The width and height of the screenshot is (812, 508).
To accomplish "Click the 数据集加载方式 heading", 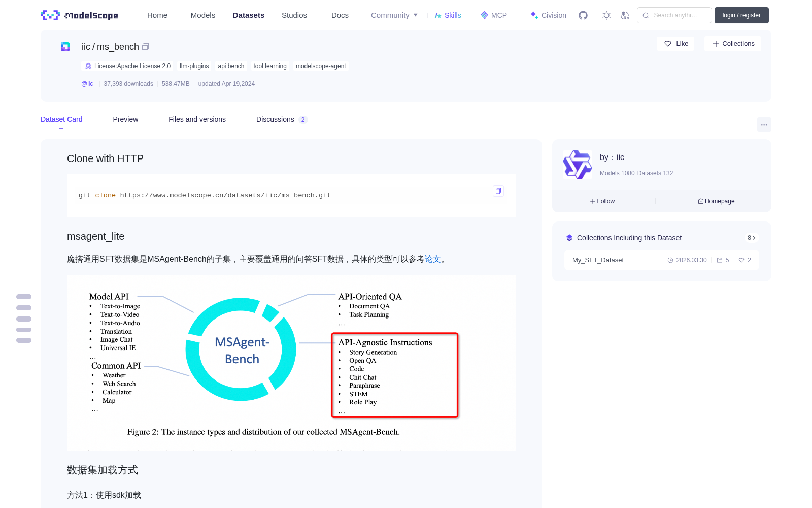I will pos(103,470).
